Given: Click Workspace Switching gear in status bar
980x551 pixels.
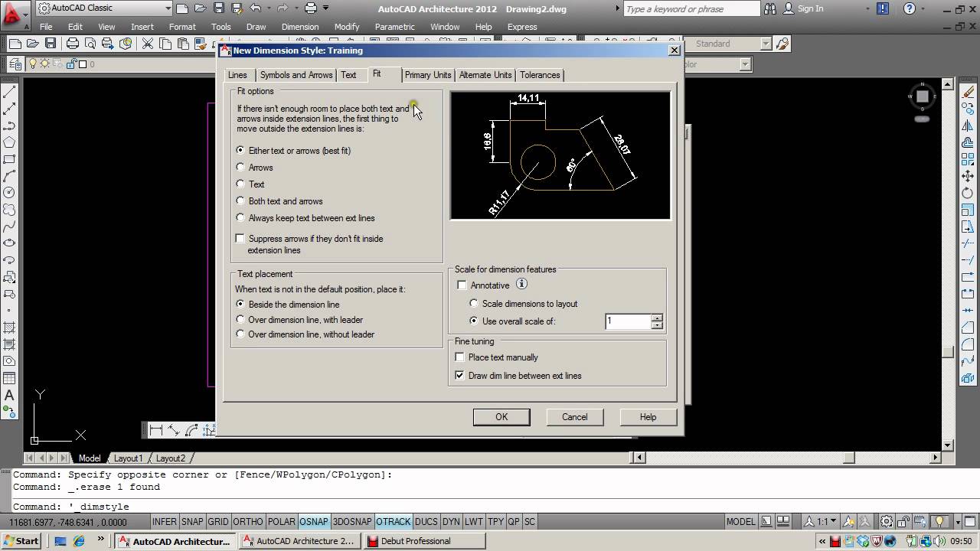Looking at the screenshot, I should [x=886, y=522].
